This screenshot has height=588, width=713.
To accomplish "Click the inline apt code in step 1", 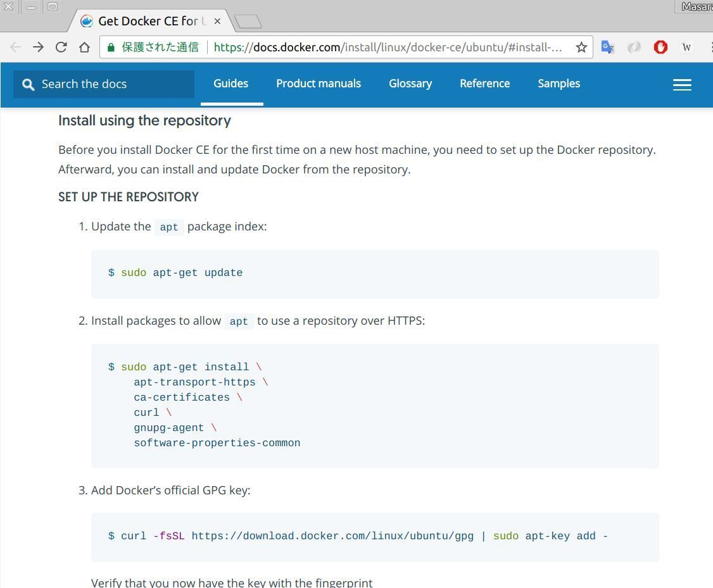I will pyautogui.click(x=168, y=227).
